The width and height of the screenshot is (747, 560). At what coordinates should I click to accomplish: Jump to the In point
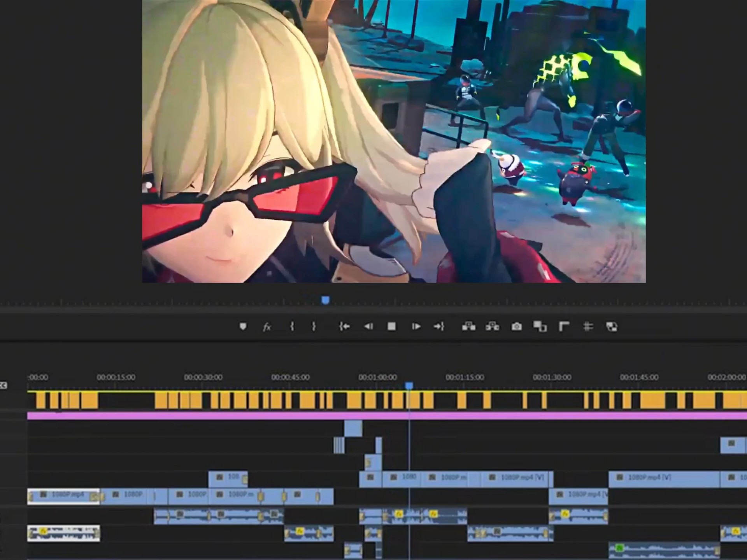pos(344,326)
